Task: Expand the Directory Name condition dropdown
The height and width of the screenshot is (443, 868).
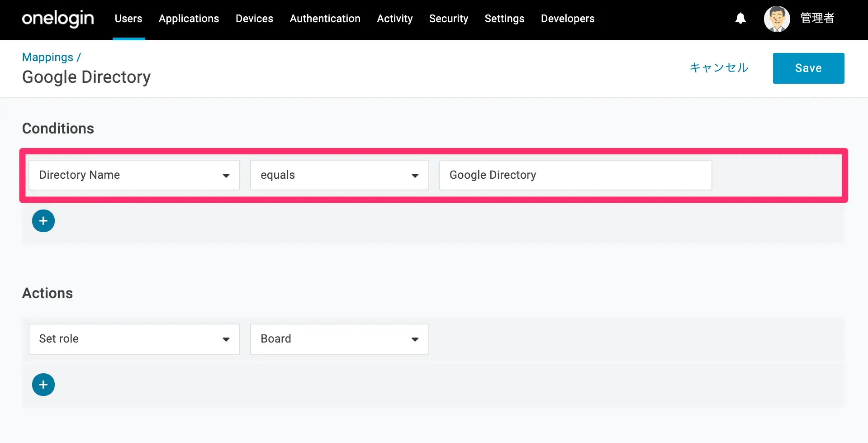Action: tap(134, 175)
